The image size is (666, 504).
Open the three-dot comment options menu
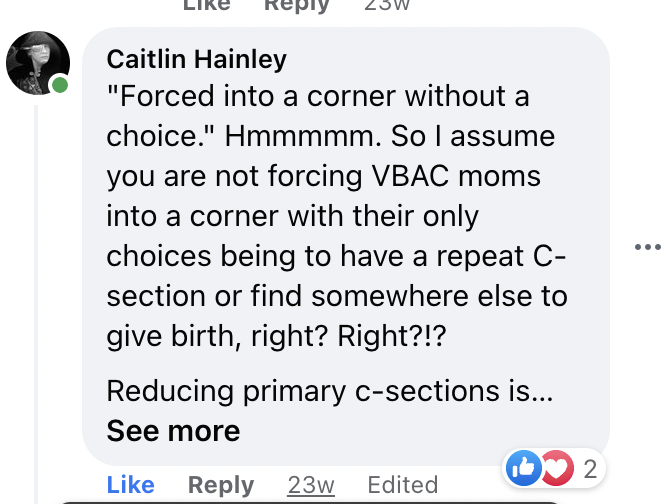648,246
